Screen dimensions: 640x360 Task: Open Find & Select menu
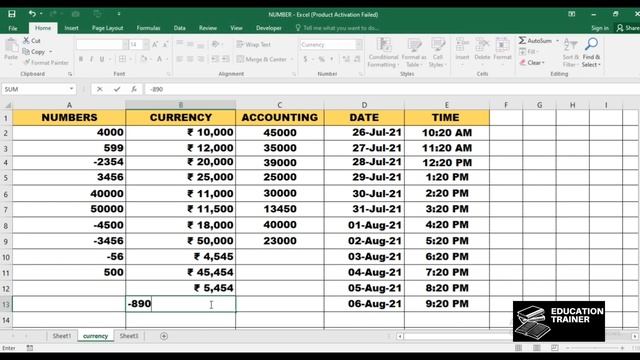tap(591, 53)
